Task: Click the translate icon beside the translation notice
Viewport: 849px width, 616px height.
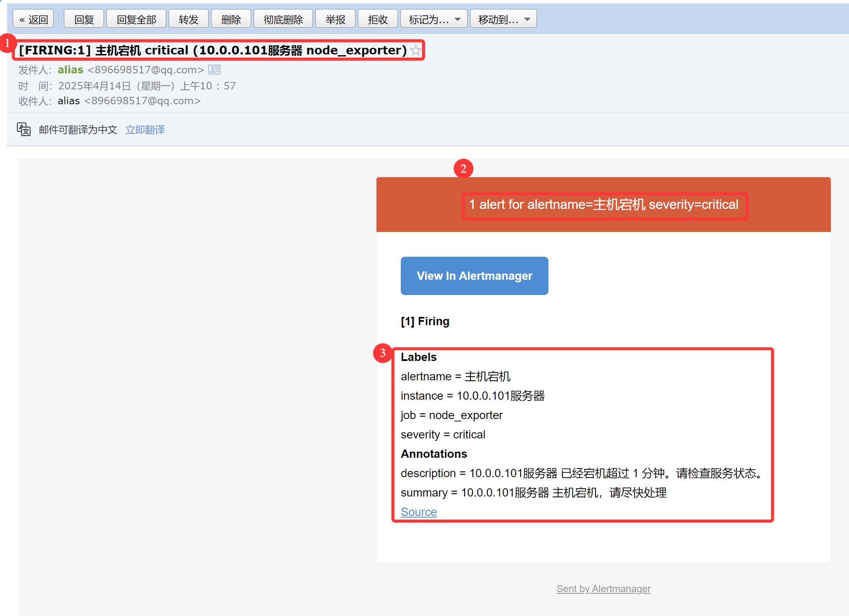Action: click(x=24, y=129)
